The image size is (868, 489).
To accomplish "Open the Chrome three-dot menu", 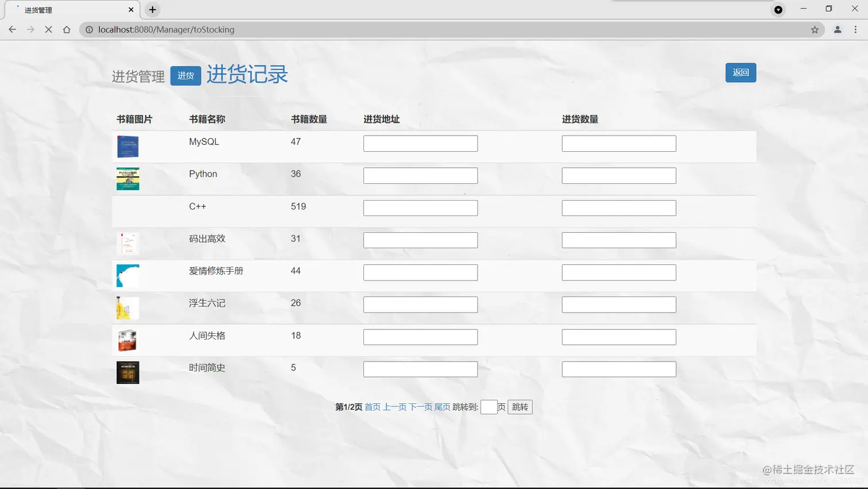I will (856, 29).
